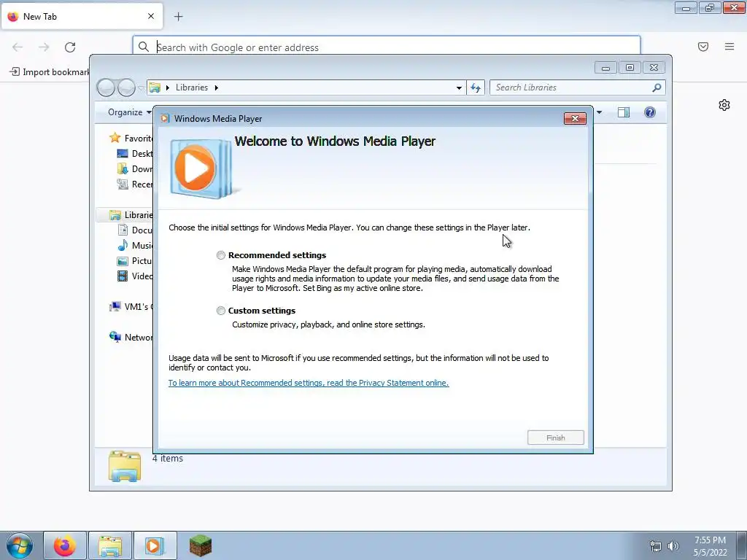This screenshot has height=560, width=747.
Task: Click Libraries in the Explorer address bar
Action: pos(192,87)
